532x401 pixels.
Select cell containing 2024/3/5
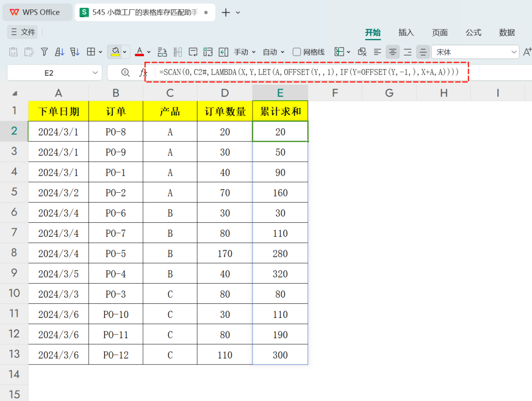point(58,273)
